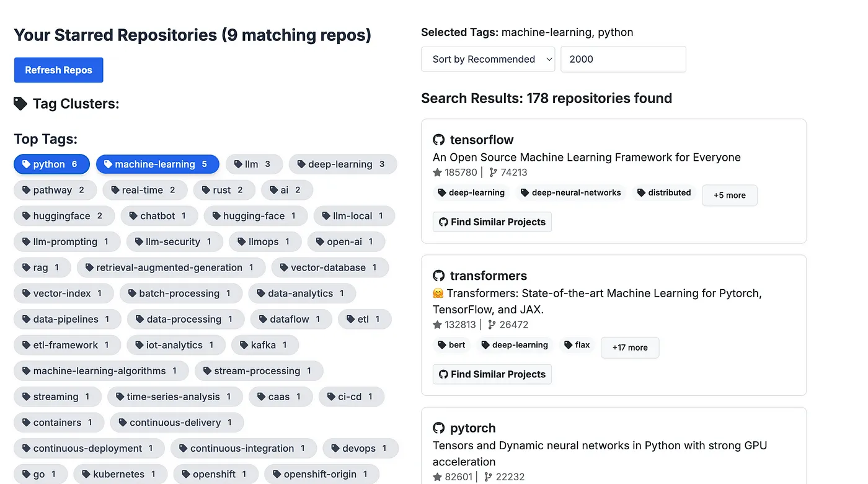Click star icon on pytorch card

(x=437, y=477)
